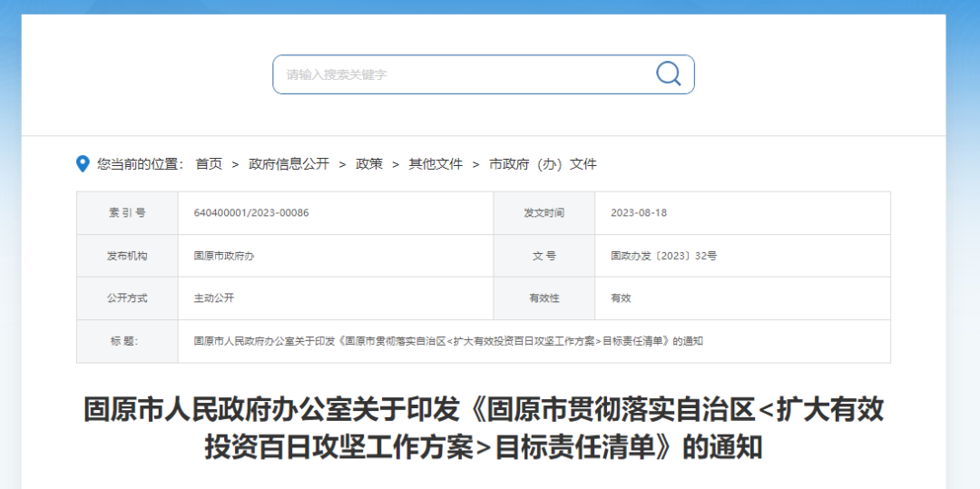
Task: Click 固原市政府办 publishing agency cell
Action: [x=224, y=256]
